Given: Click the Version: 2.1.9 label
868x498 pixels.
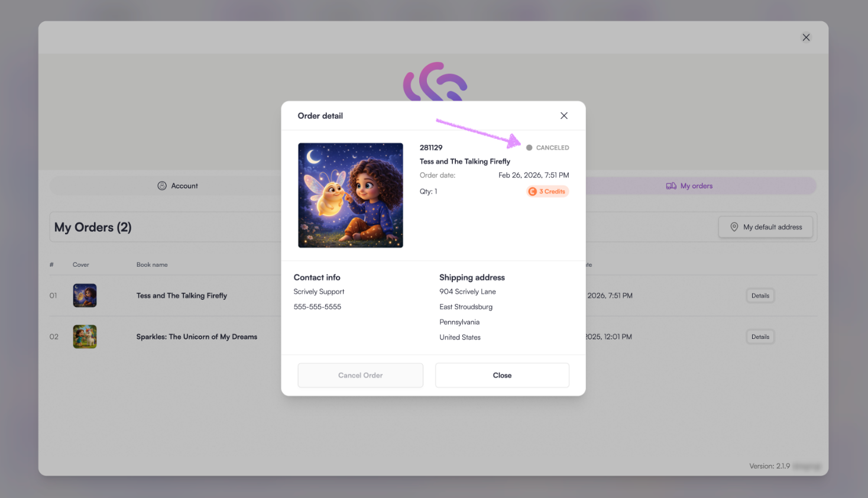Looking at the screenshot, I should pyautogui.click(x=770, y=466).
